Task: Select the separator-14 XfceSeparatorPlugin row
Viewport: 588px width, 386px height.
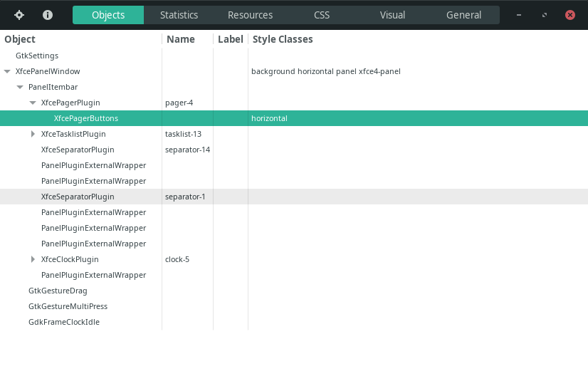Action: click(294, 150)
